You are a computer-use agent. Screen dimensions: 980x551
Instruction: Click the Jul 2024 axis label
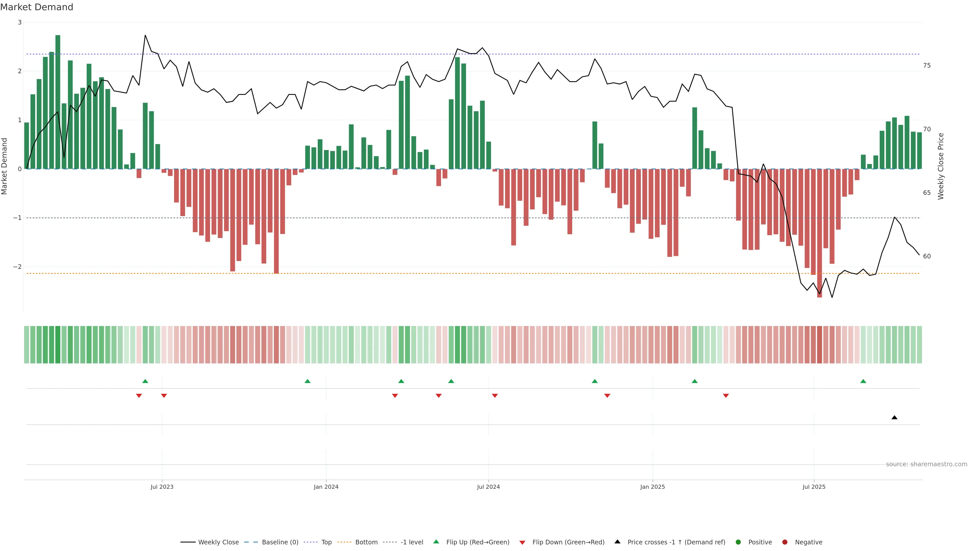coord(488,487)
